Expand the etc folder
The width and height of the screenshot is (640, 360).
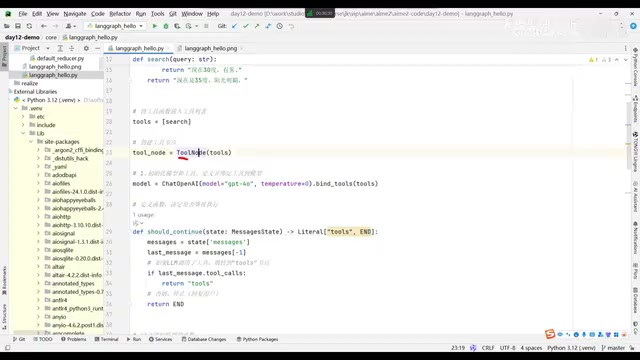[23, 117]
